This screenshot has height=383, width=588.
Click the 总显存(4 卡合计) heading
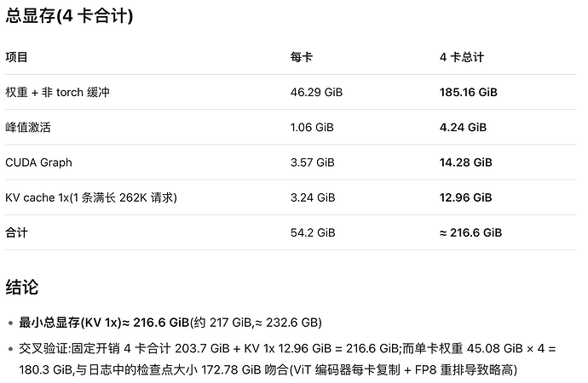tap(69, 16)
